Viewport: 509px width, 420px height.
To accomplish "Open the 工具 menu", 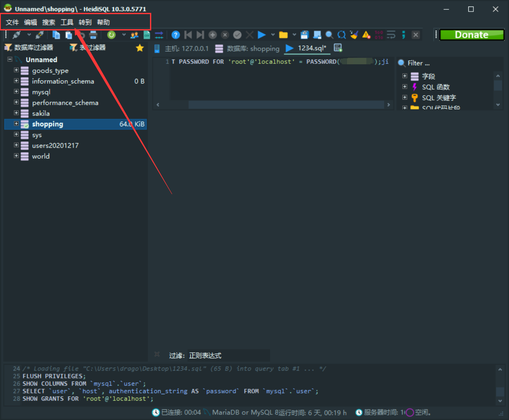I will [x=67, y=22].
